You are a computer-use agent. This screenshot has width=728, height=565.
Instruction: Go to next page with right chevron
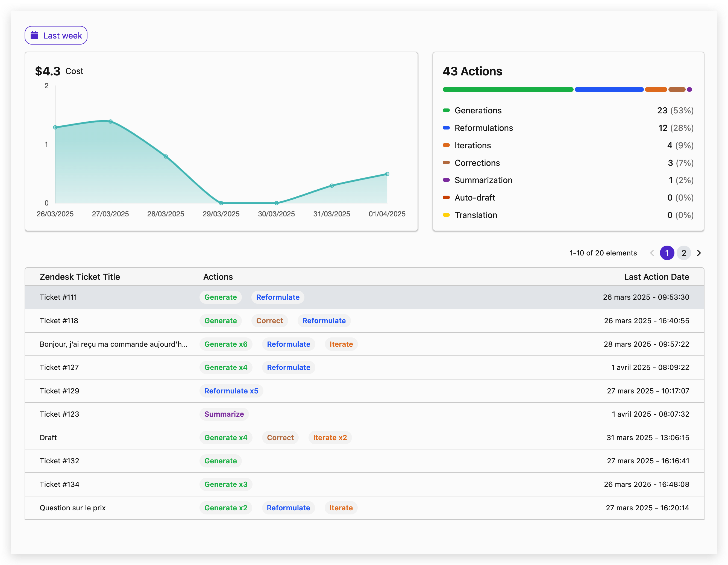click(699, 253)
